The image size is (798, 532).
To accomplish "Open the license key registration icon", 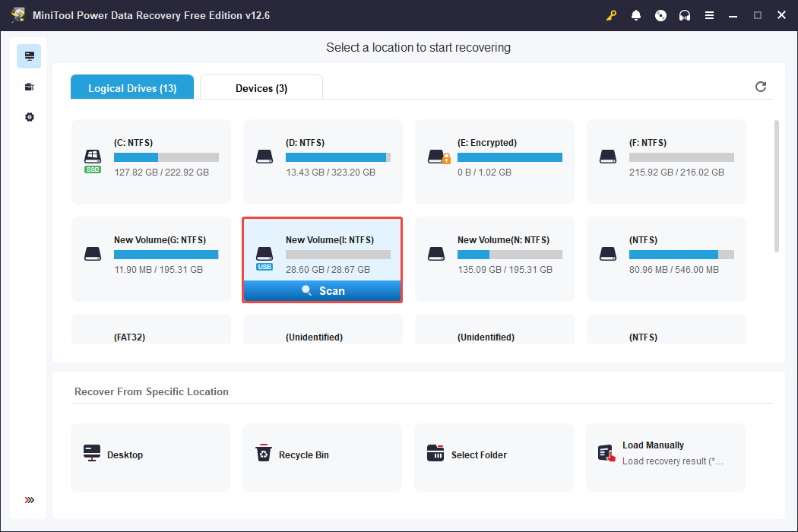I will coord(611,14).
